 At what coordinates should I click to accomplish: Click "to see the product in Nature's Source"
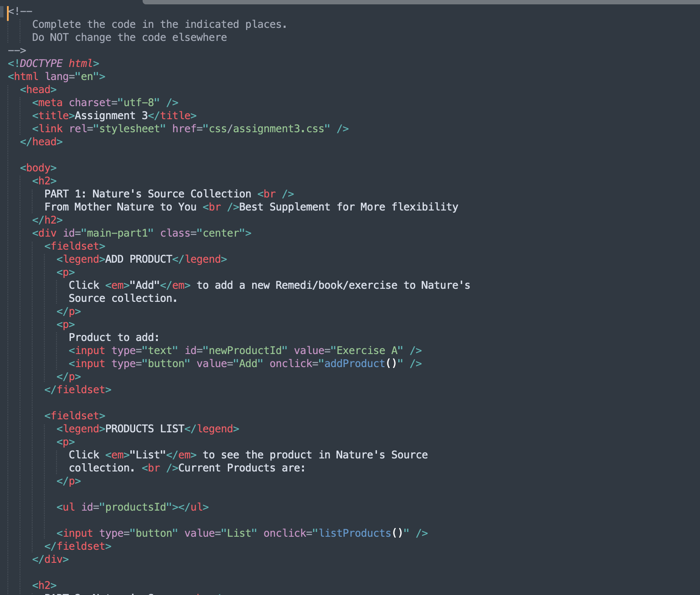coord(315,455)
